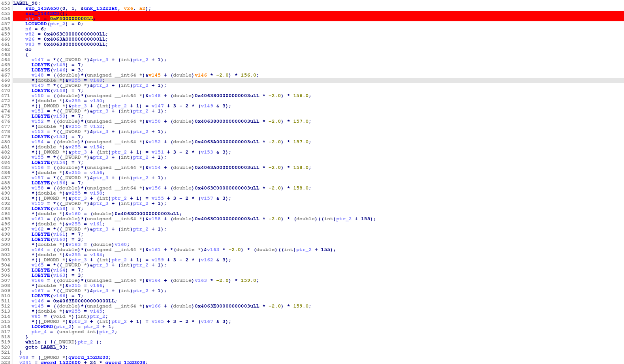
Task: Select the v166 assignment line
Action: (x=145, y=280)
